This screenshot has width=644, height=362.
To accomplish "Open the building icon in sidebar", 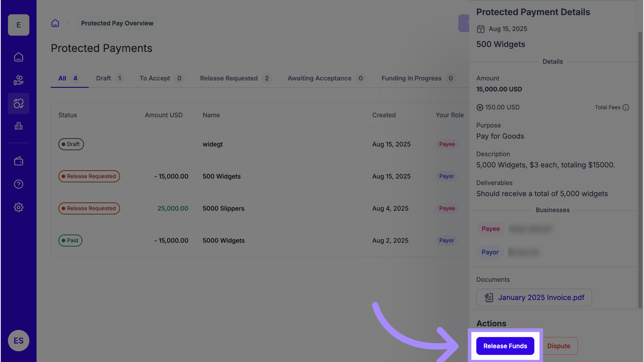I will click(x=18, y=126).
